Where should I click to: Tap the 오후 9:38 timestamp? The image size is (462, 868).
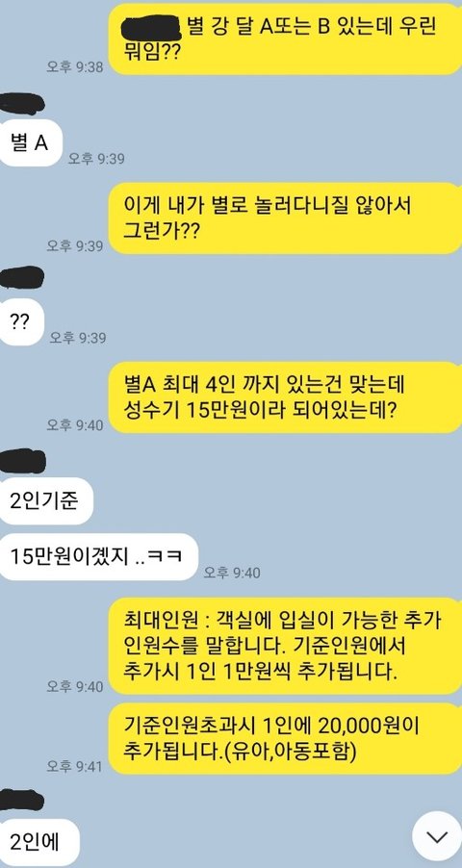point(75,67)
